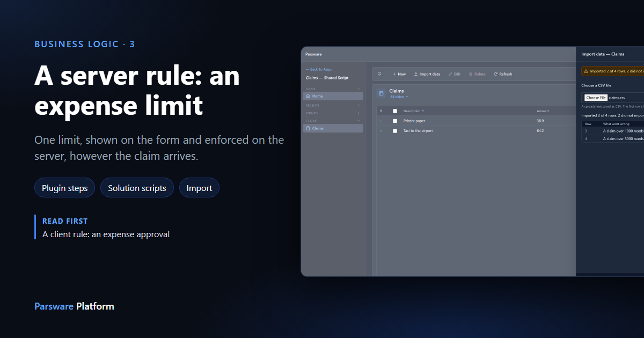644x338 pixels.
Task: Click the Edit toolbar button
Action: coord(454,74)
